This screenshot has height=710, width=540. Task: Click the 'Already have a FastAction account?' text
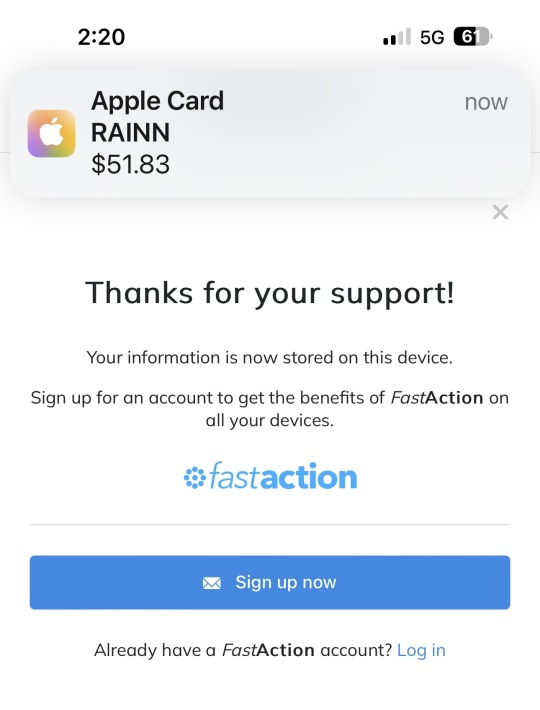click(243, 650)
